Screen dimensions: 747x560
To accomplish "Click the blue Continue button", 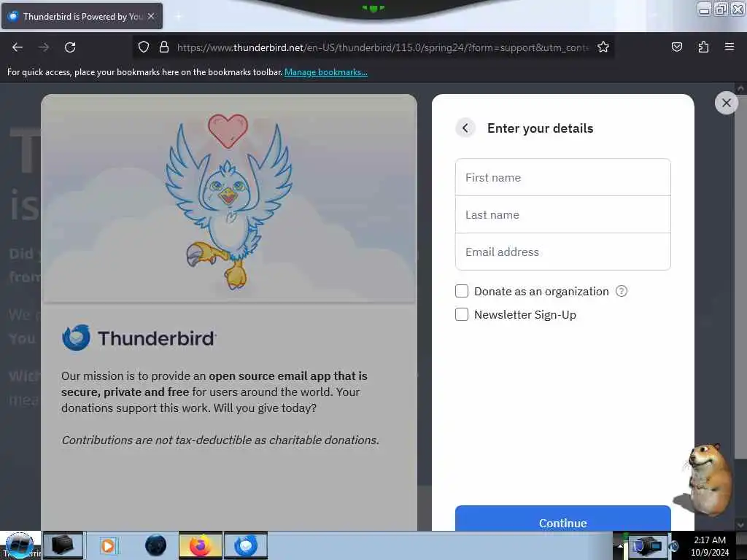I will pyautogui.click(x=562, y=518).
